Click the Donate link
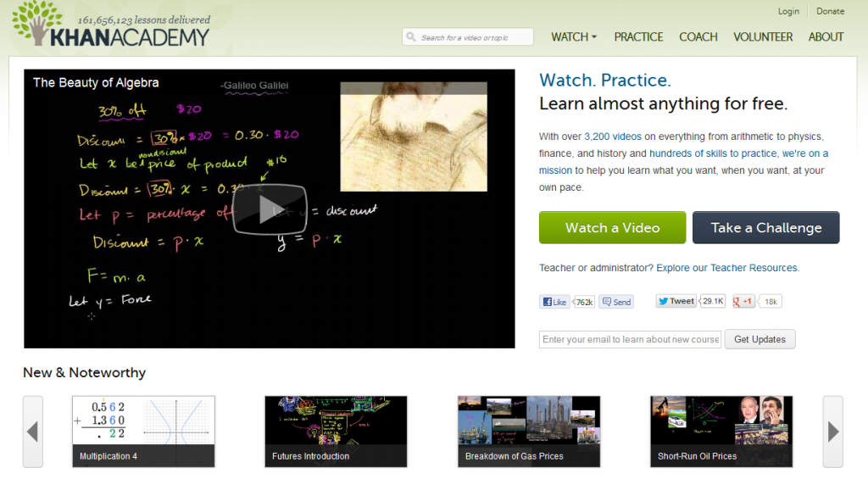 (x=831, y=11)
